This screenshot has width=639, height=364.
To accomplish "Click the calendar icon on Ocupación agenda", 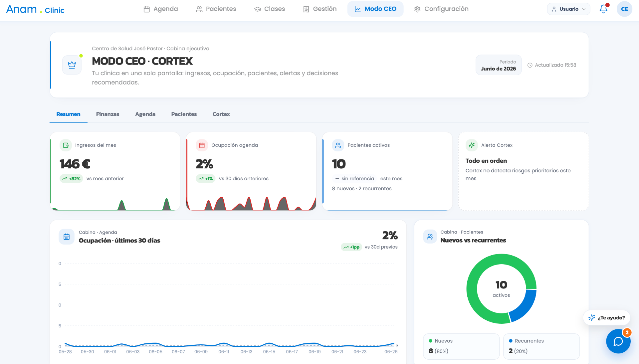I will click(x=202, y=145).
